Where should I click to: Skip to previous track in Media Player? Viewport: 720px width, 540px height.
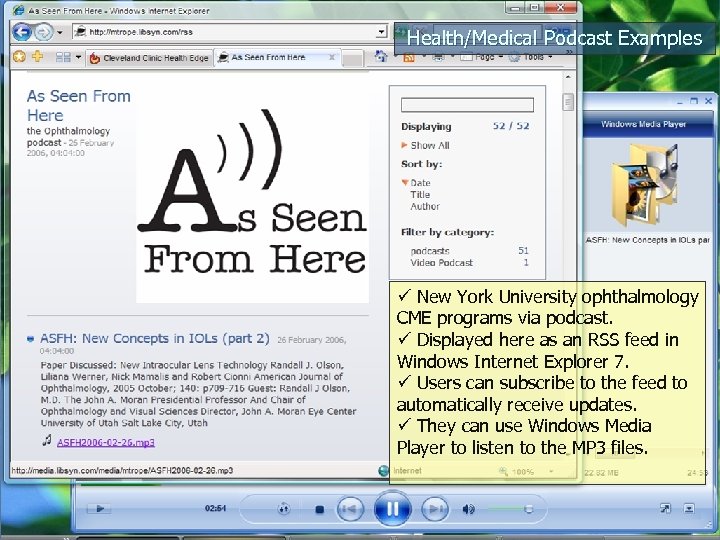[x=350, y=509]
